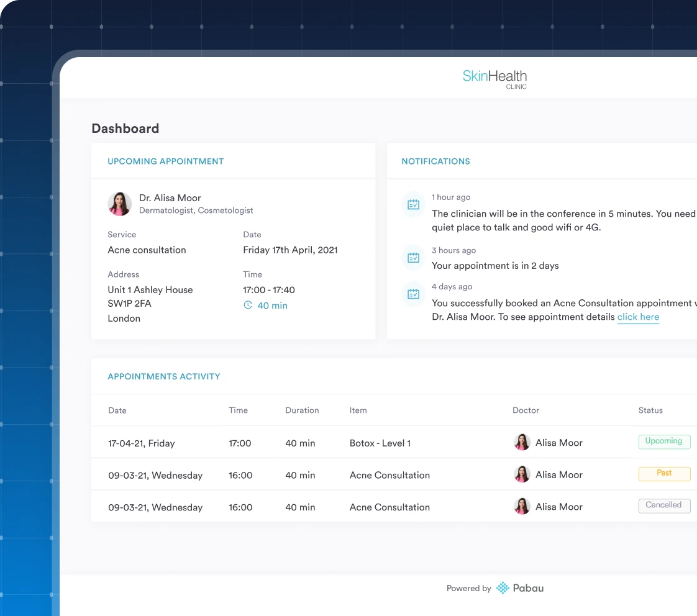
Task: Click the clock icon beside 40 min
Action: pos(248,306)
